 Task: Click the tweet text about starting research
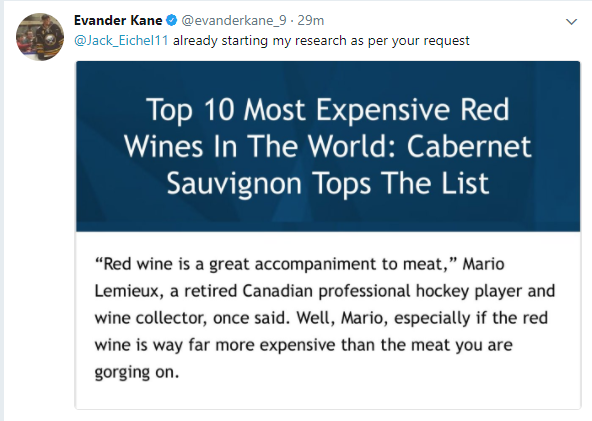click(321, 40)
